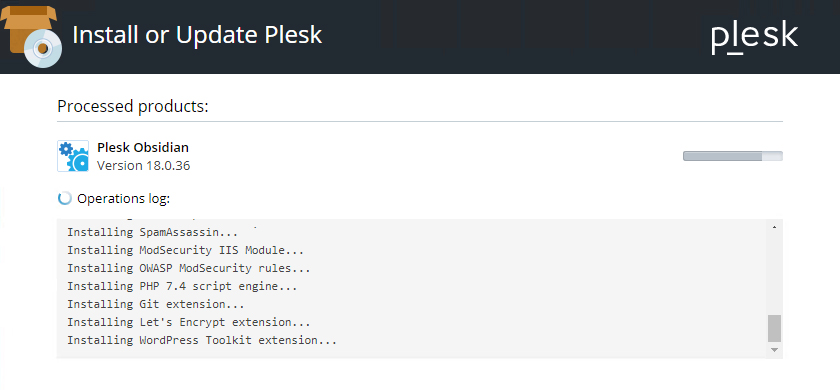Click the Plesk Obsidian product name
This screenshot has height=390, width=840.
(142, 148)
